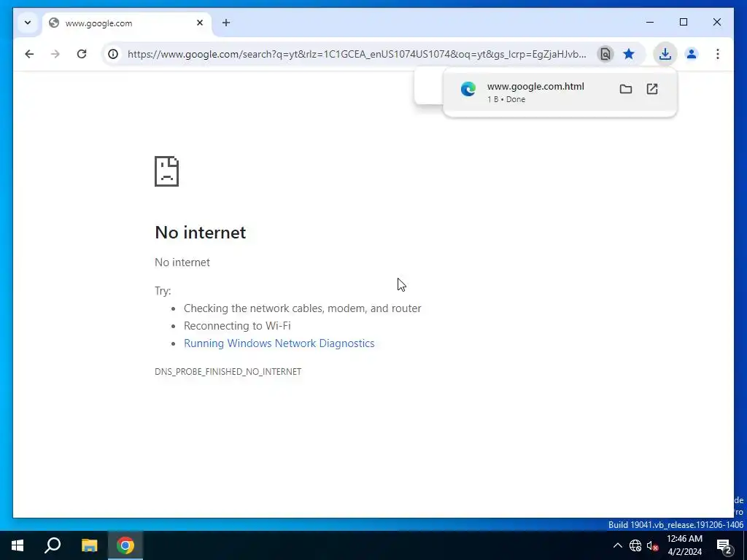Click the '1 B • Done' download status
Screen dimensions: 747x560
click(506, 99)
